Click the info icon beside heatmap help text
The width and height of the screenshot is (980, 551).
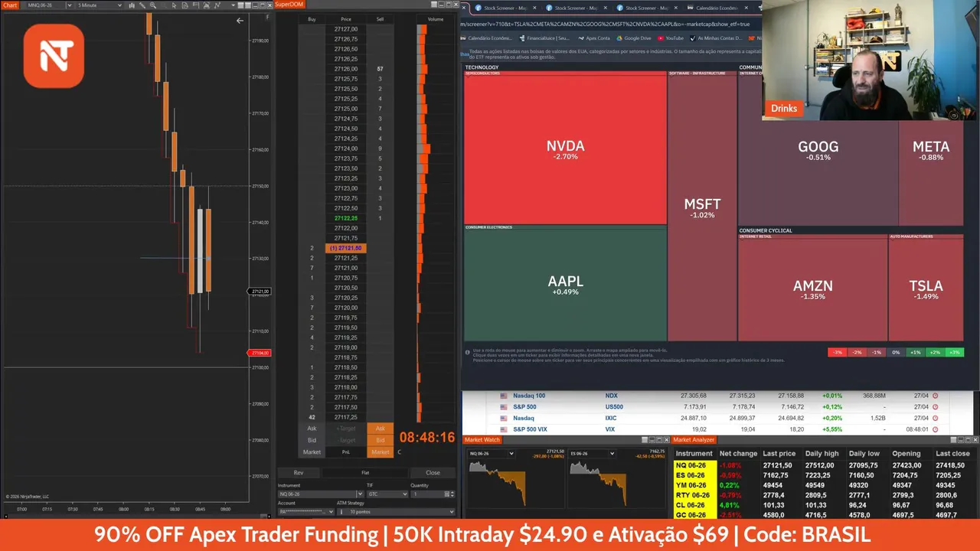pyautogui.click(x=468, y=352)
